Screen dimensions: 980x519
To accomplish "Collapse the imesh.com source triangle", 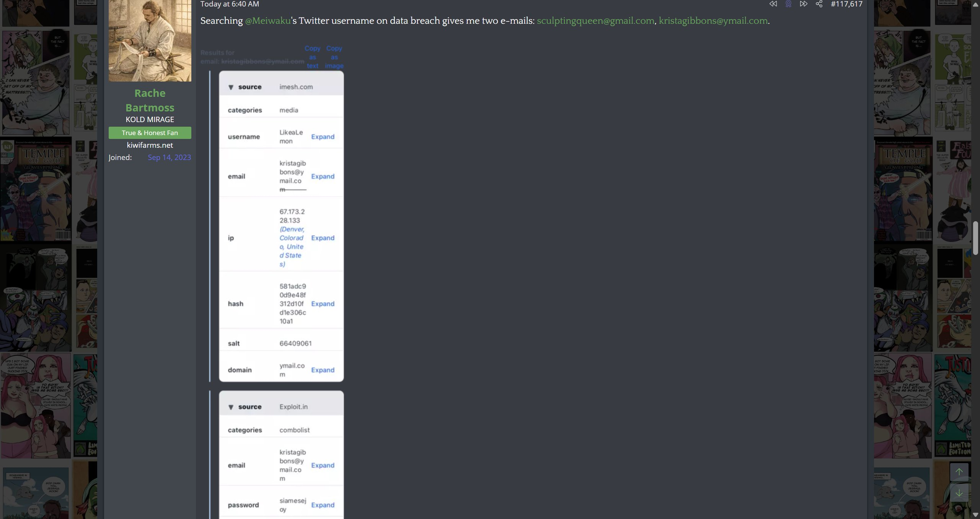I will (231, 87).
